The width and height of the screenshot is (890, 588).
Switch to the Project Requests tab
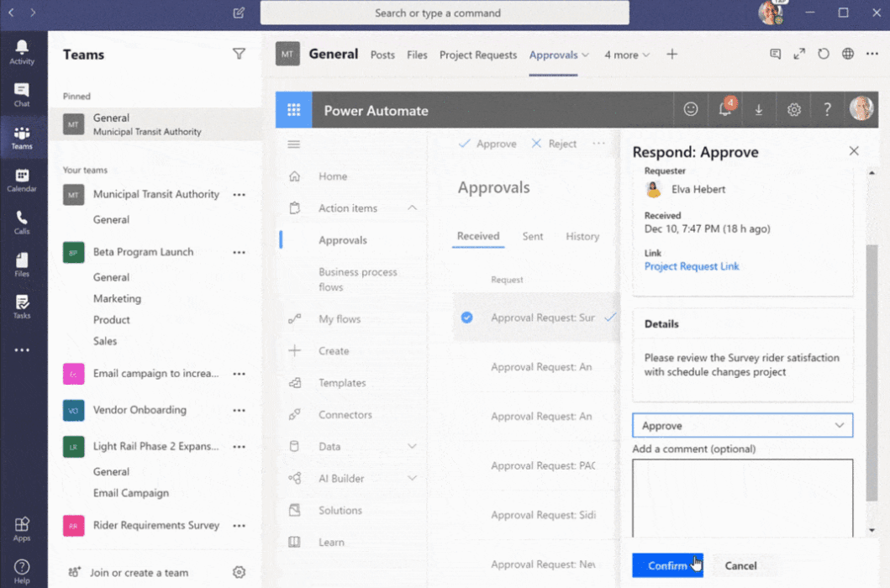[x=478, y=55]
